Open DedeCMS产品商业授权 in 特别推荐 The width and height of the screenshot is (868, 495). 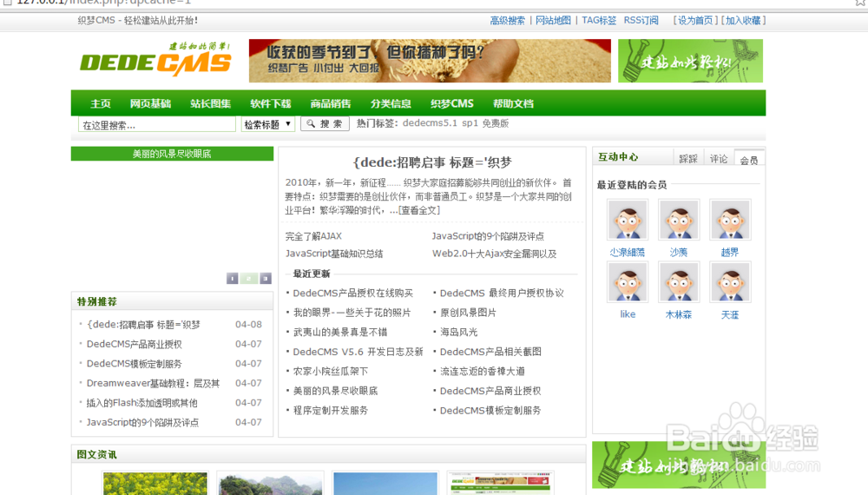pos(134,345)
